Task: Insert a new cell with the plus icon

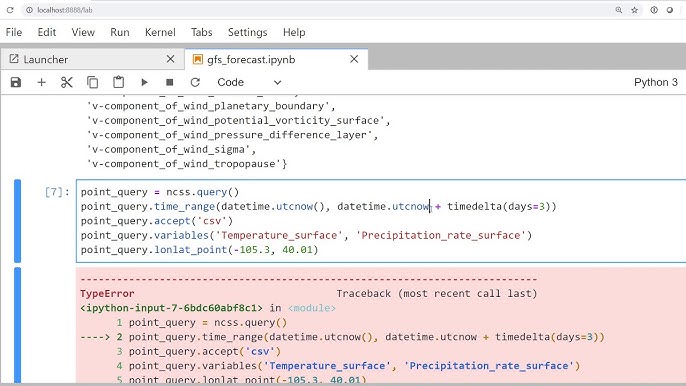Action: (x=42, y=82)
